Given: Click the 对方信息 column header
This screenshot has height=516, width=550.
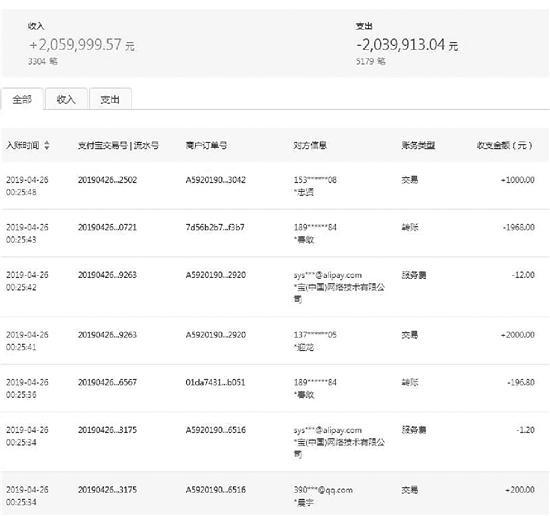Looking at the screenshot, I should (x=310, y=145).
